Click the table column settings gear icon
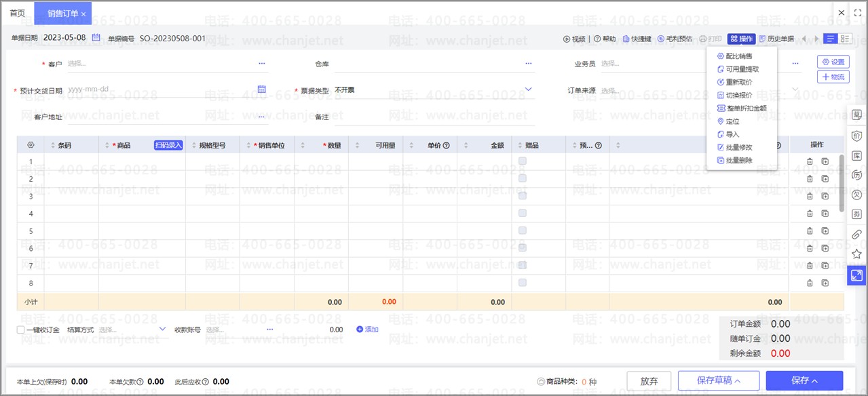868x396 pixels. (x=31, y=145)
